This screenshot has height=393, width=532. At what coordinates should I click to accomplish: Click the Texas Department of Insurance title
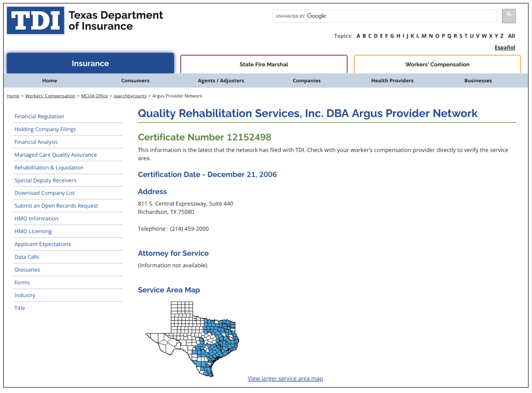tap(116, 21)
